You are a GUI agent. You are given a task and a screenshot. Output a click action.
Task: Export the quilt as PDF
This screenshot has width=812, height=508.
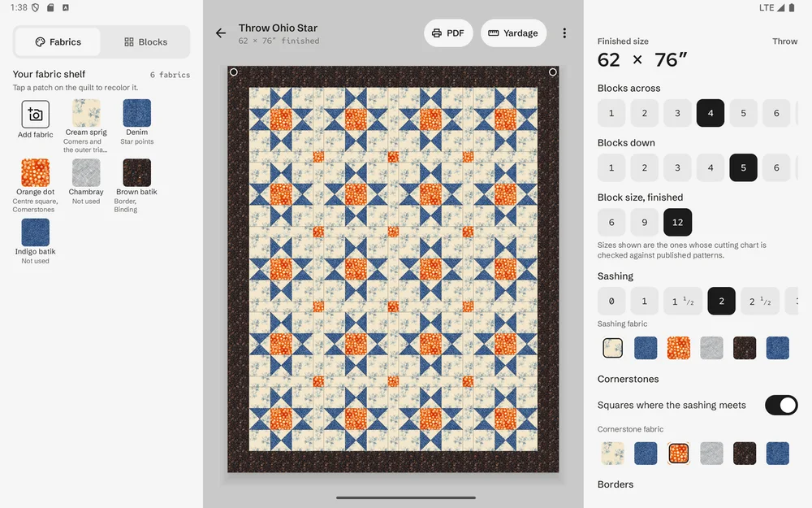[448, 33]
